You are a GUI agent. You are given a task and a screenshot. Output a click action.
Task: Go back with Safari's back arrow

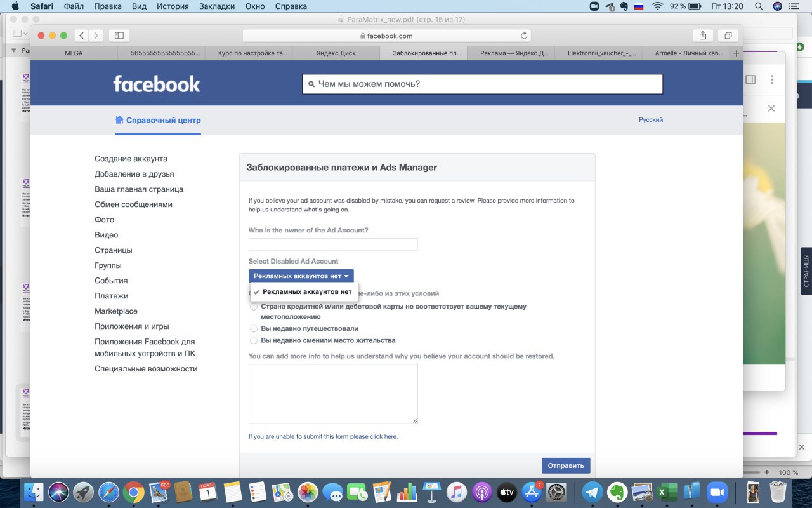81,36
